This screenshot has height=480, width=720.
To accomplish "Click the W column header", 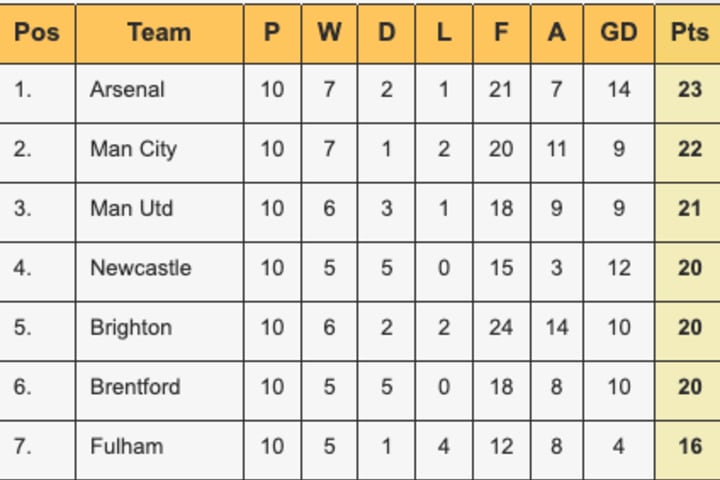I will pyautogui.click(x=329, y=32).
